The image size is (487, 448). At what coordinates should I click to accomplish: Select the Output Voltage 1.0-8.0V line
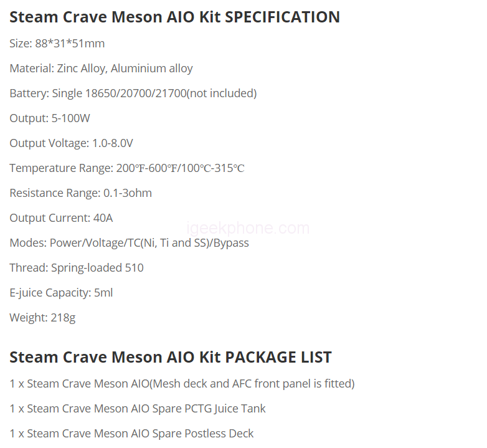coord(71,143)
